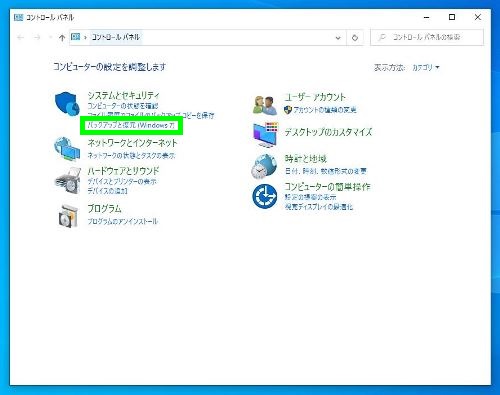Open ネットワークとインターネット category

coord(132,143)
